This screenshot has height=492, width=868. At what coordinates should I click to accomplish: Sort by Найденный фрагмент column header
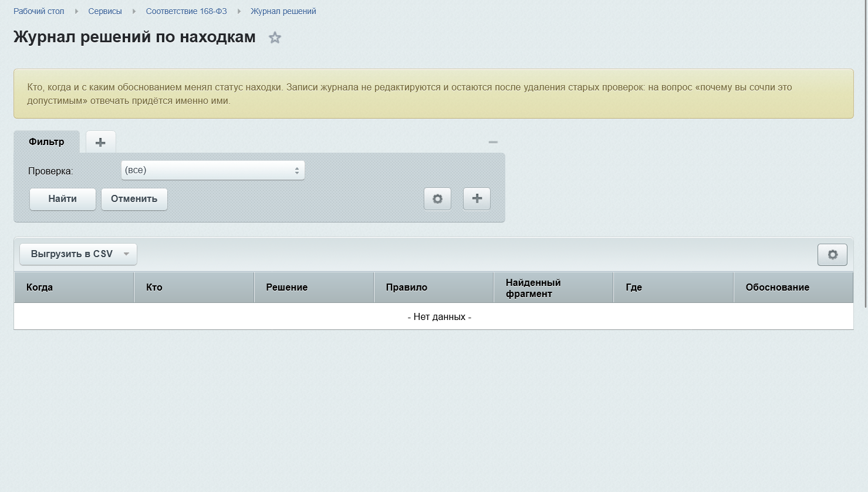pos(553,288)
